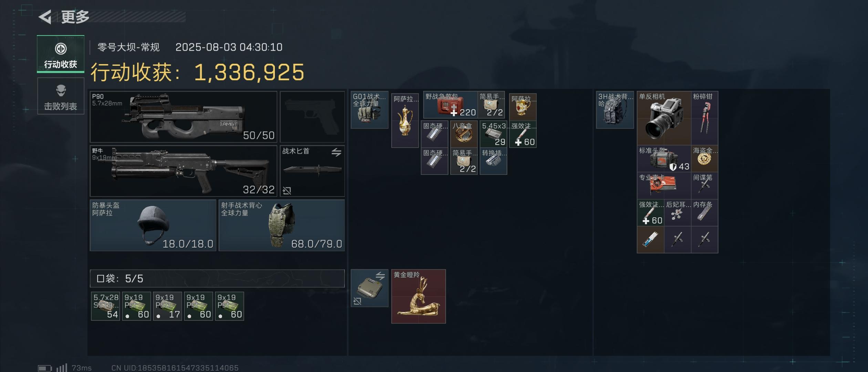Open the 射手战术背心 armor item
This screenshot has height=372, width=868.
[282, 225]
